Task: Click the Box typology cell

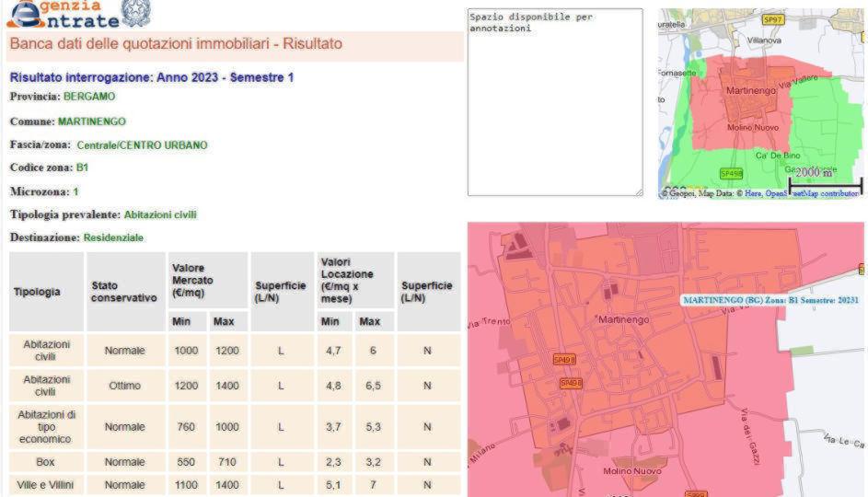Action: pos(47,462)
